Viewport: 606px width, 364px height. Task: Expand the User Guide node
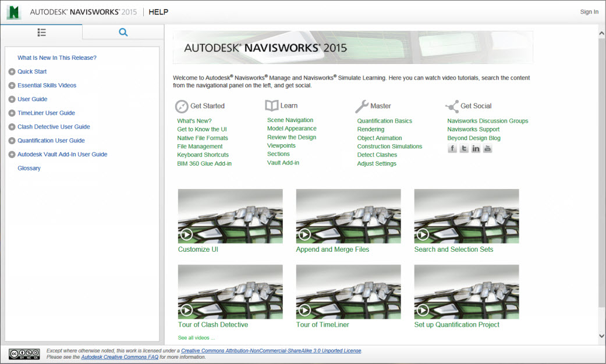pyautogui.click(x=12, y=99)
